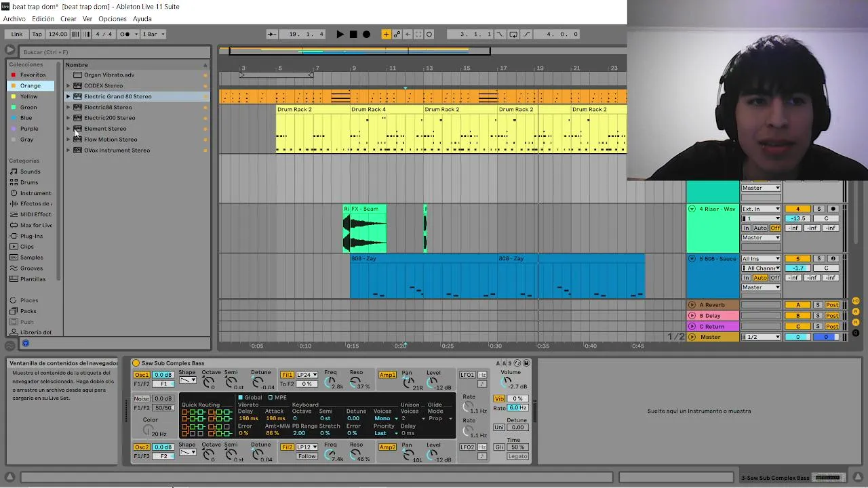Open the Ver menu

tap(87, 19)
